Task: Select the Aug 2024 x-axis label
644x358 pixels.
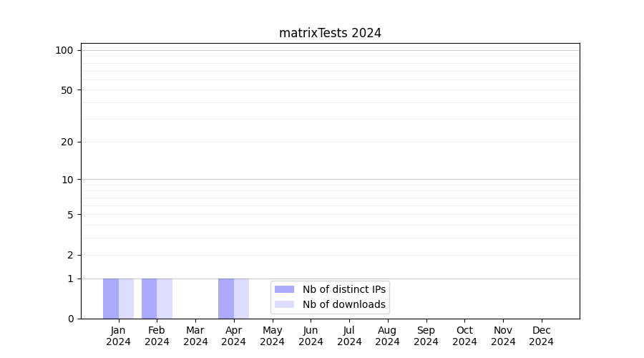Action: (387, 336)
